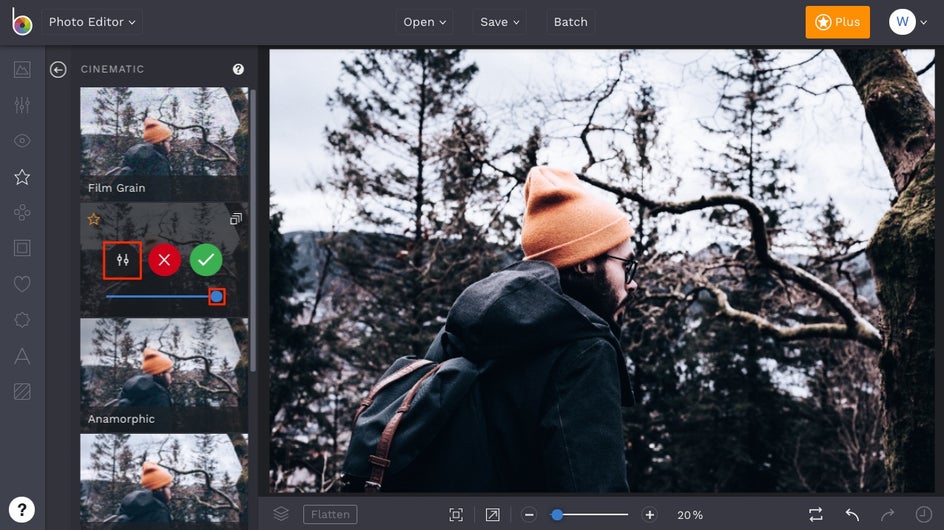The image size is (944, 530).
Task: Open the W account avatar menu
Action: (x=907, y=22)
